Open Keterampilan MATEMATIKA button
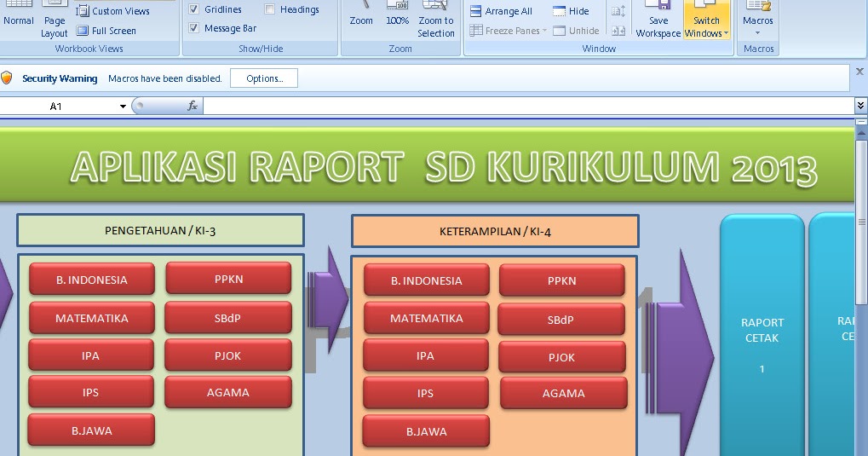 coord(426,318)
